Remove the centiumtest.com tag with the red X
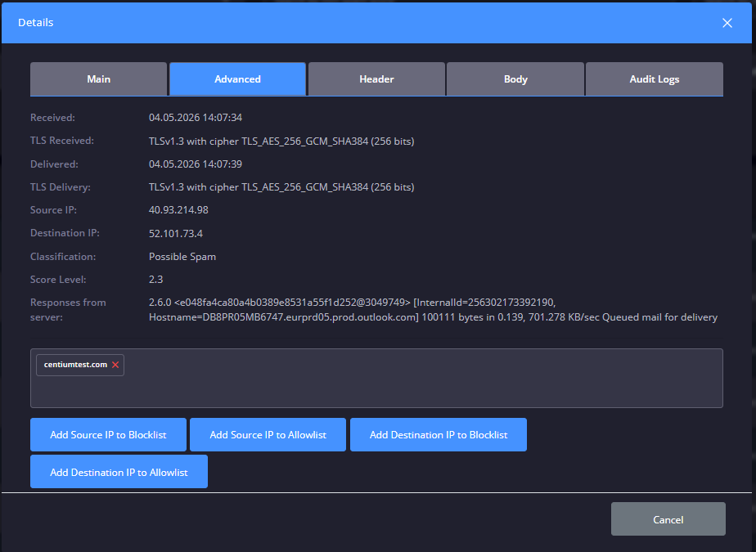 [x=115, y=365]
